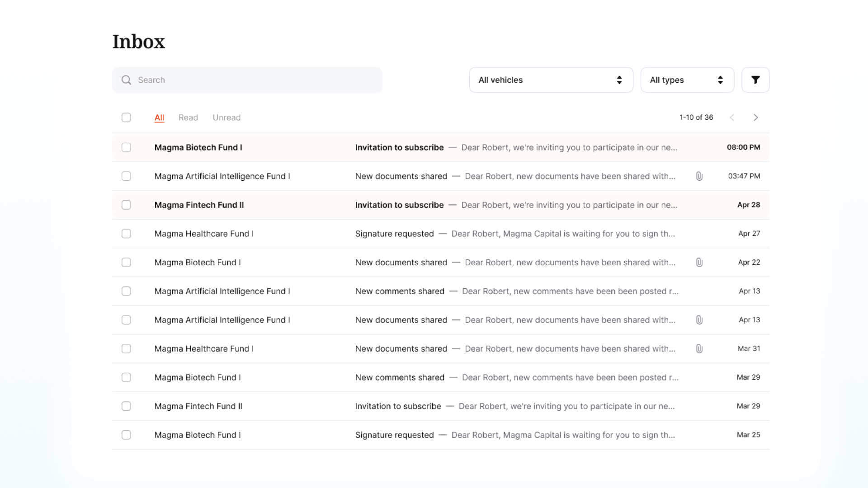Click the 08:00 PM timestamp
This screenshot has height=488, width=868.
(743, 147)
